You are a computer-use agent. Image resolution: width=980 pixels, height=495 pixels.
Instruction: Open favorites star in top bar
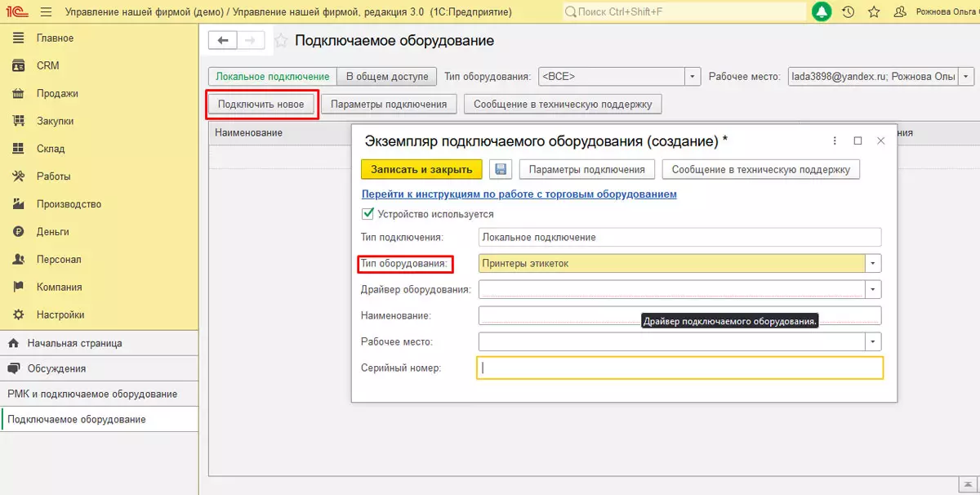click(x=874, y=12)
